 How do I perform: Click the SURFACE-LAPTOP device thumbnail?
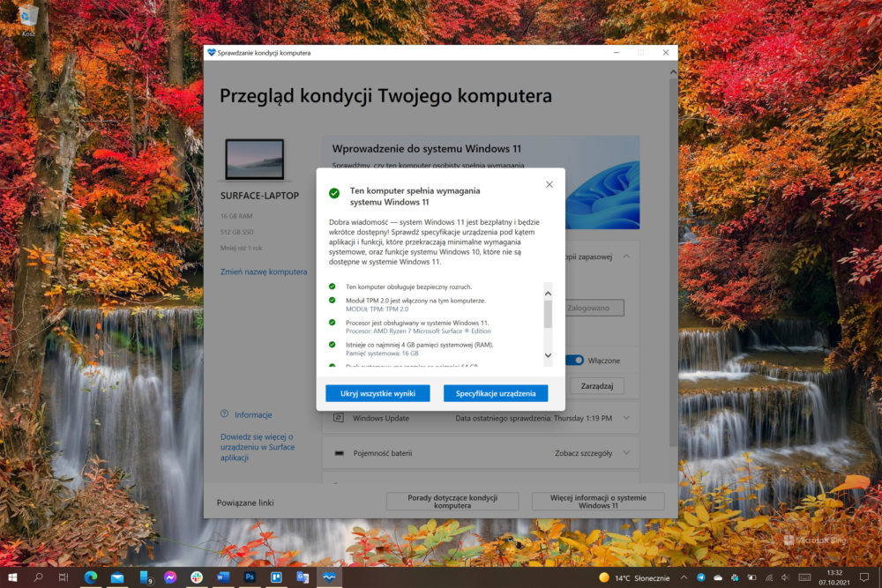[x=255, y=160]
